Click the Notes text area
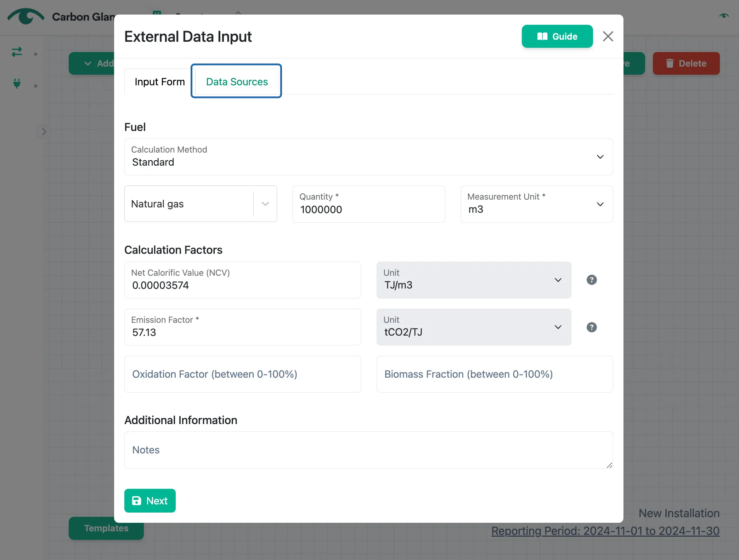Image resolution: width=739 pixels, height=560 pixels. click(368, 450)
